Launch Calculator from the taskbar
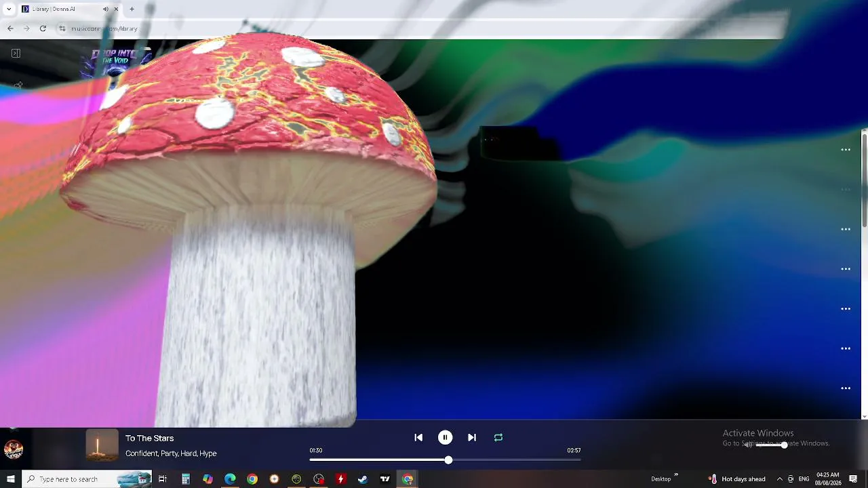Image resolution: width=868 pixels, height=488 pixels. [x=185, y=479]
